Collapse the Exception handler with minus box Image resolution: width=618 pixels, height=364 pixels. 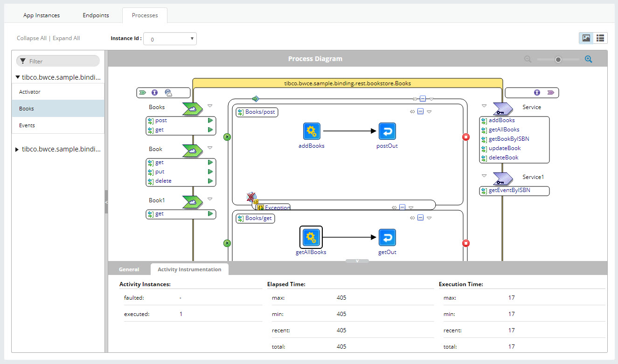(x=402, y=207)
